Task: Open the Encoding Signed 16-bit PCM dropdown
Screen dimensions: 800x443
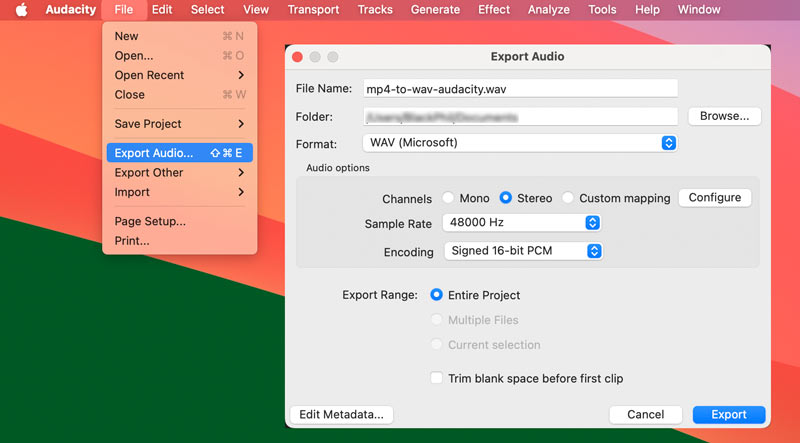Action: pyautogui.click(x=523, y=251)
